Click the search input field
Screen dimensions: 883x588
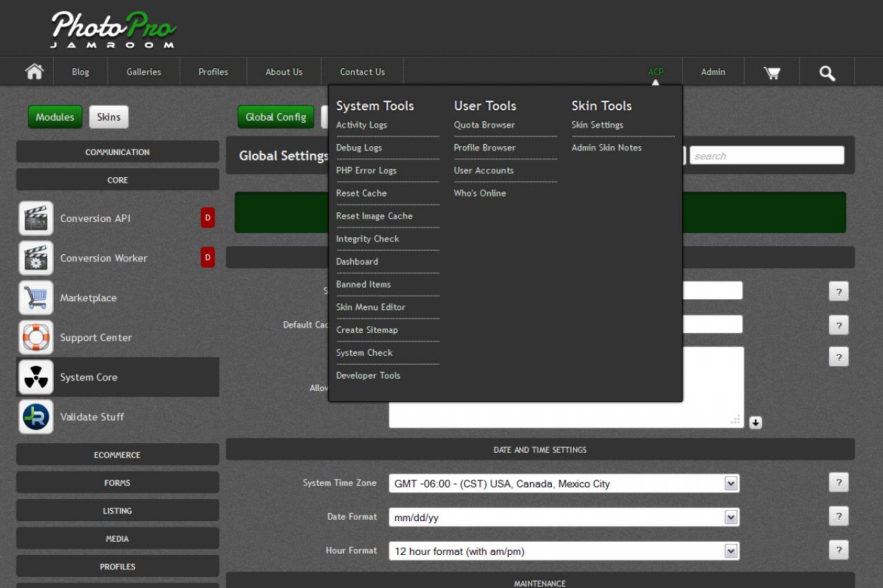coord(766,156)
